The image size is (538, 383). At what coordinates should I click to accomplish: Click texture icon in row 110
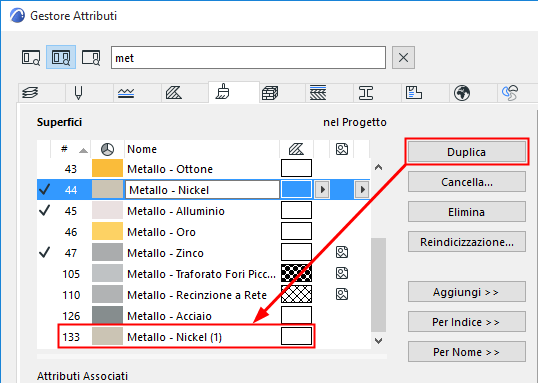click(342, 294)
